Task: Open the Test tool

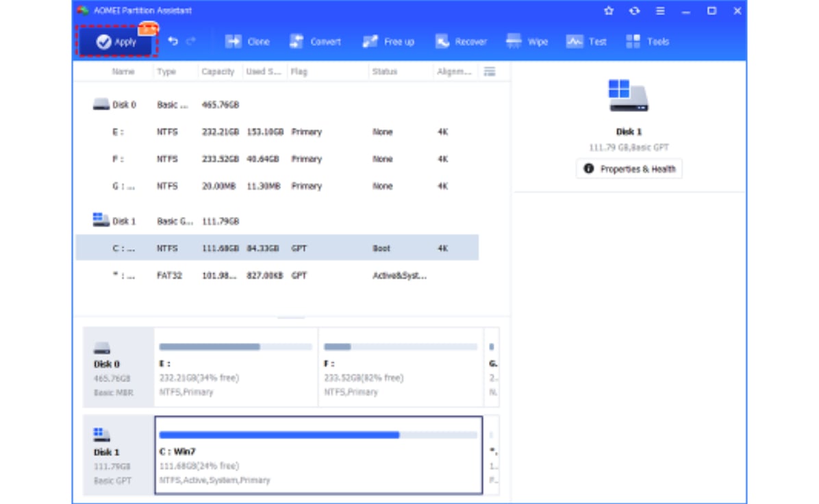Action: [x=586, y=41]
